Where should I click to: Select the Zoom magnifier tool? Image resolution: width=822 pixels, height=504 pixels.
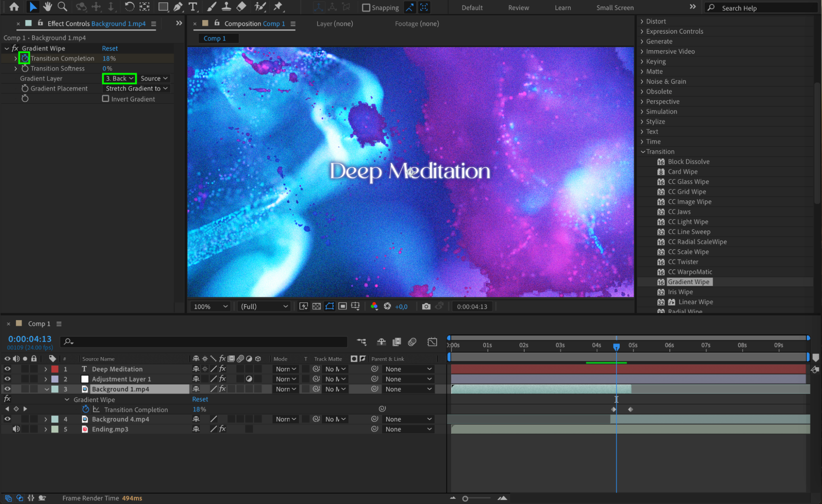tap(62, 7)
